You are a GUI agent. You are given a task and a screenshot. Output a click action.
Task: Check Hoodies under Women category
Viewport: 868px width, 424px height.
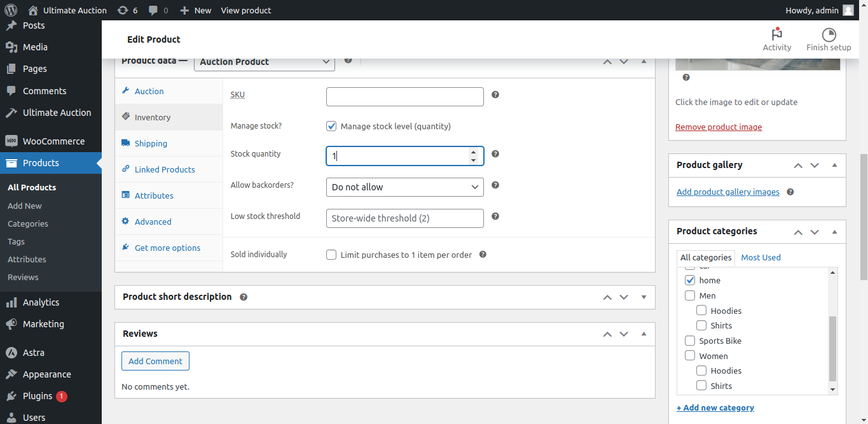tap(701, 371)
